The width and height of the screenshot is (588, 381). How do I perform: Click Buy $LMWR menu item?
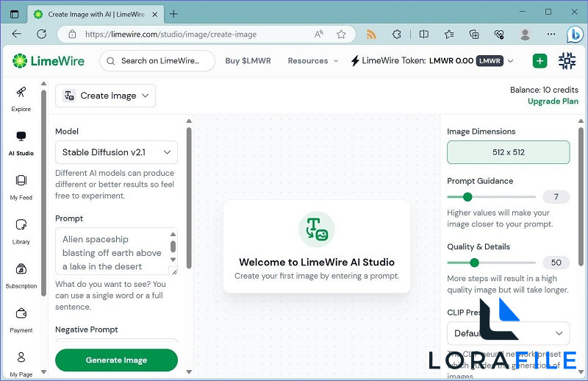(248, 61)
